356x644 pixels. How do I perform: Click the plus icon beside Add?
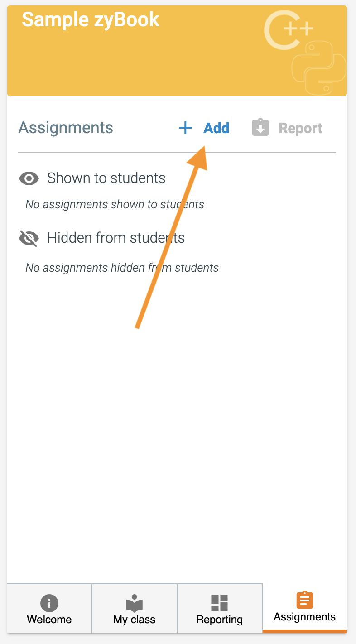point(185,128)
